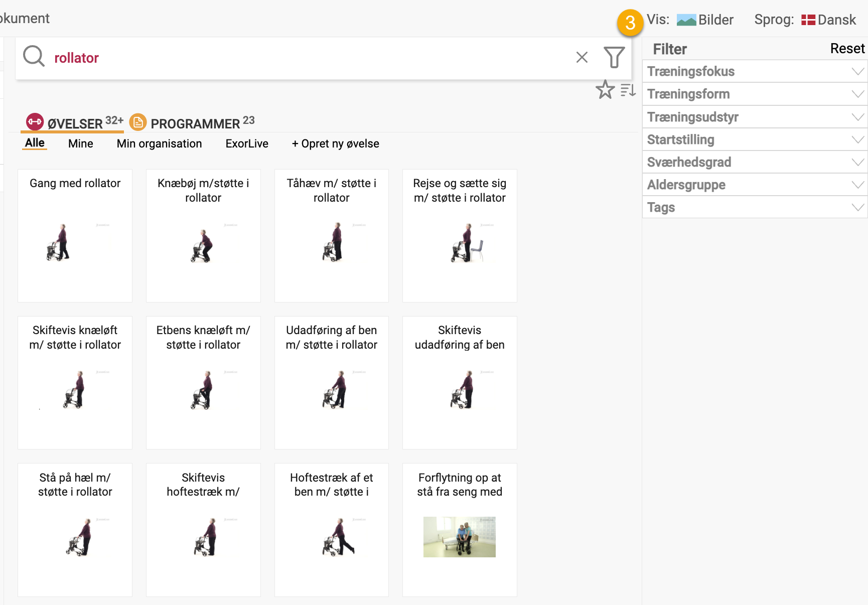Expand the Sværhedsgrad filter
This screenshot has width=868, height=605.
[x=755, y=162]
